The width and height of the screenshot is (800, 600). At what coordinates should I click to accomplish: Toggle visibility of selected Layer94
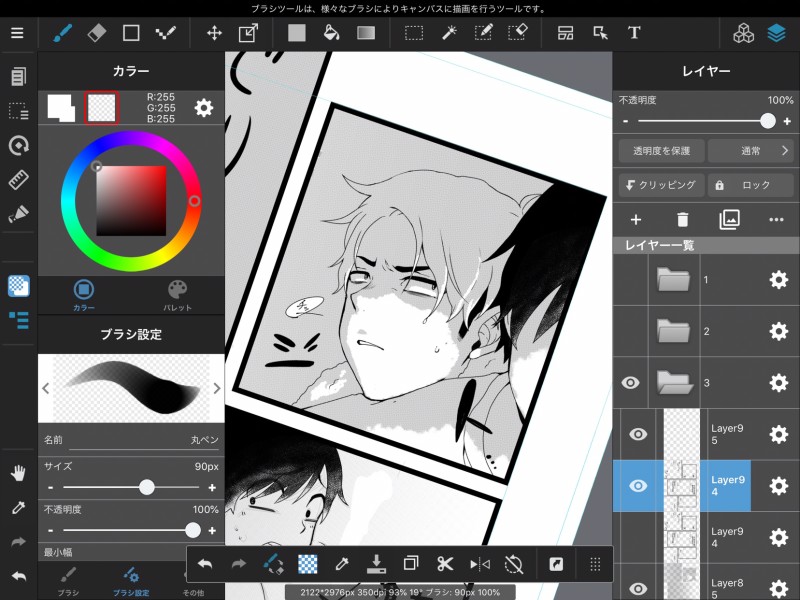pyautogui.click(x=638, y=486)
